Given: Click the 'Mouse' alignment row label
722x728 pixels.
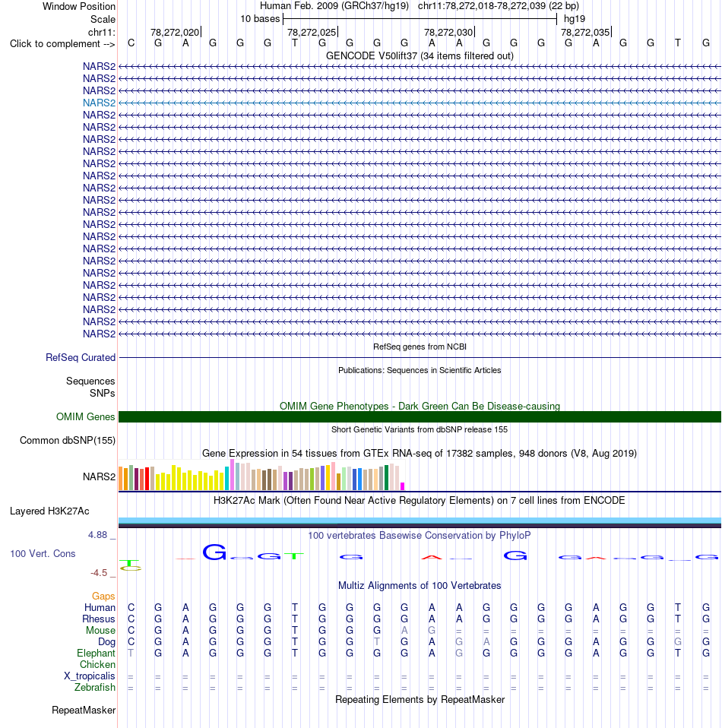Looking at the screenshot, I should pyautogui.click(x=100, y=631).
